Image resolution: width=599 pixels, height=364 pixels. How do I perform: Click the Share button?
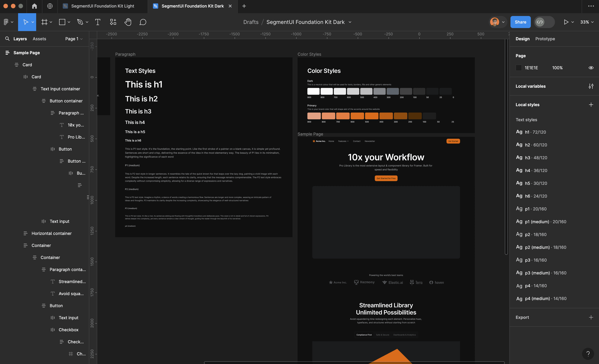coord(520,22)
